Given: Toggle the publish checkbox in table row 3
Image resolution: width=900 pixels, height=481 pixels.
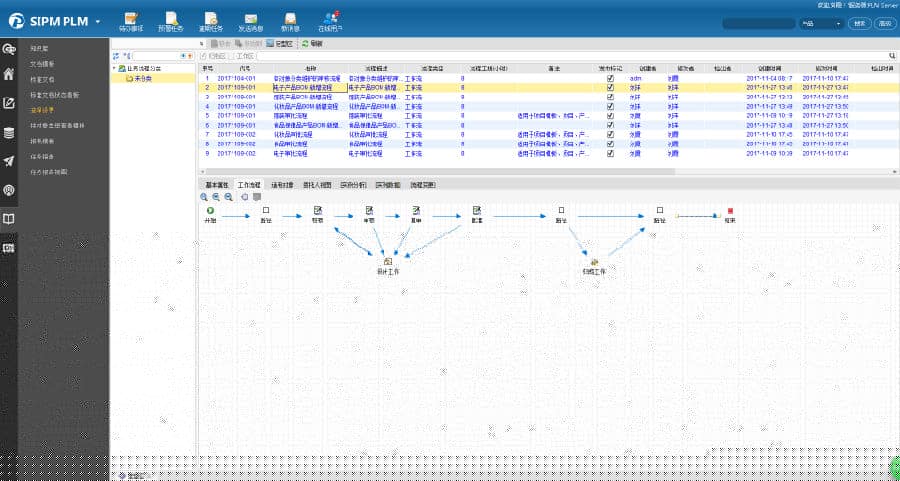Looking at the screenshot, I should click(x=611, y=97).
